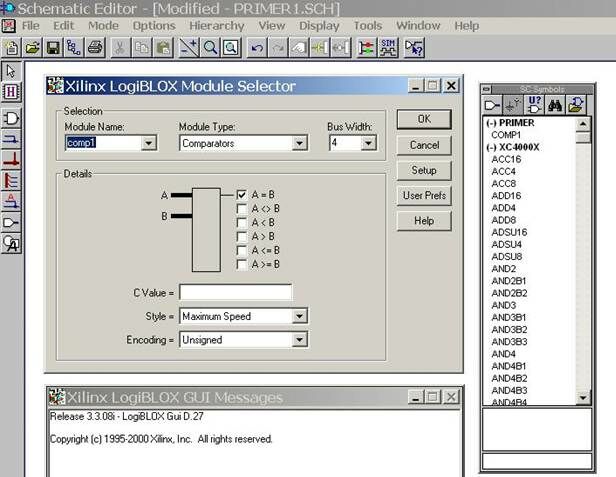Click the Open folder toolbar icon
This screenshot has width=616, height=477.
pos(32,48)
